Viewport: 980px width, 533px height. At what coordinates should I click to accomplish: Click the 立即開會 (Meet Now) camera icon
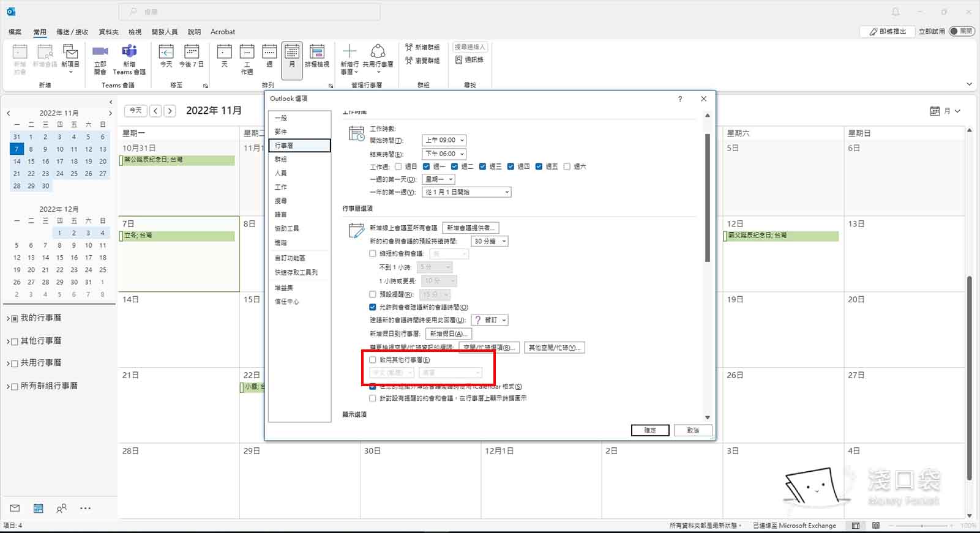coord(100,52)
